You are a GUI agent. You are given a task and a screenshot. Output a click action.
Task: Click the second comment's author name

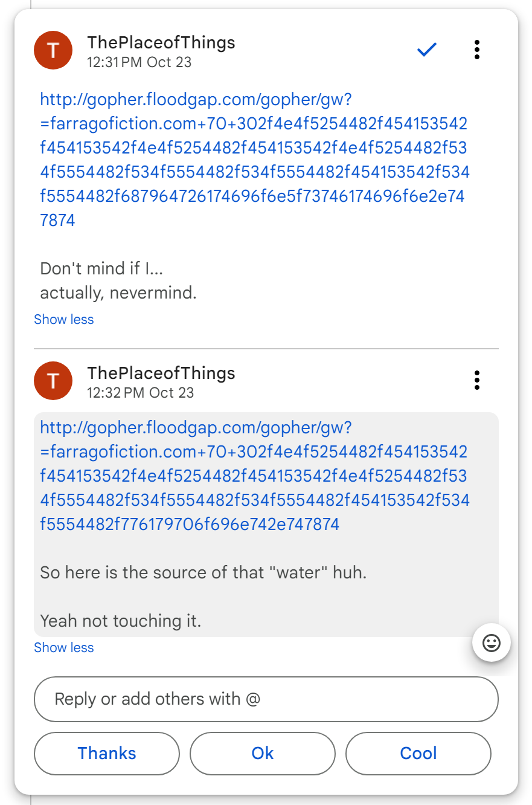pyautogui.click(x=161, y=373)
